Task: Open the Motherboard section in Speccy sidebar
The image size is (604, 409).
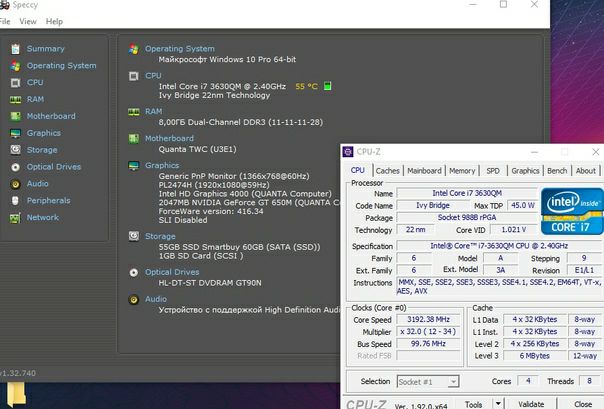Action: point(51,116)
